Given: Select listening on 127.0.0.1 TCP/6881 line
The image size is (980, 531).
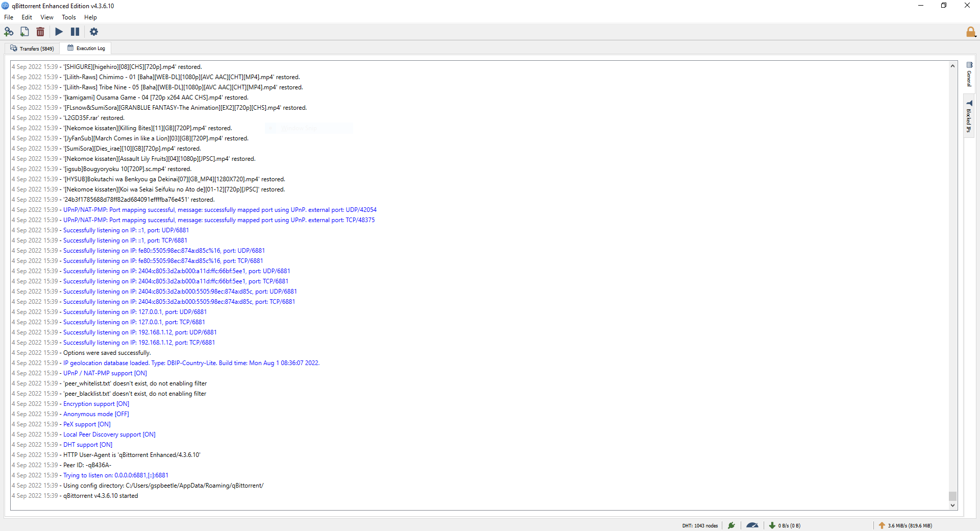Looking at the screenshot, I should (x=108, y=322).
